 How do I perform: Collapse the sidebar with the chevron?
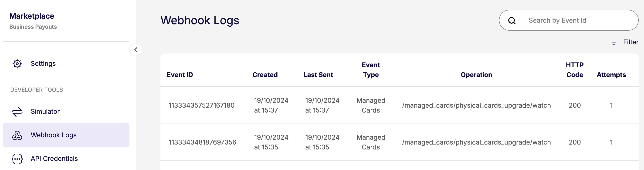(136, 50)
